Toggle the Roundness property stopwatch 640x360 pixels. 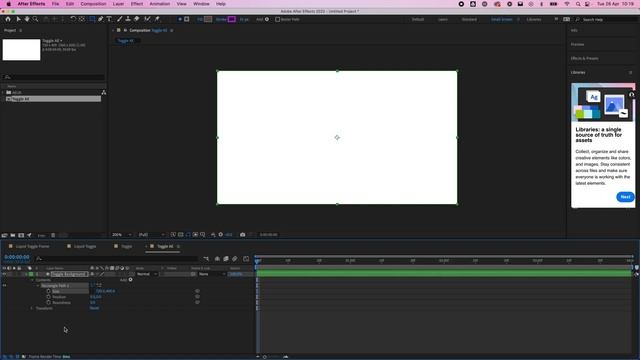tap(48, 302)
